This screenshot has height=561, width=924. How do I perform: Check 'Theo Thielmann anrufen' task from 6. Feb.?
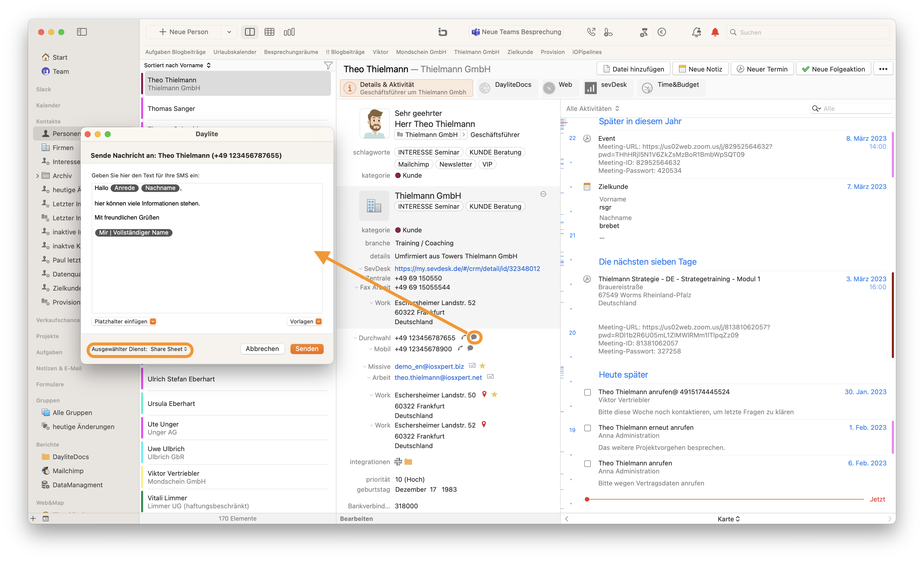[588, 464]
